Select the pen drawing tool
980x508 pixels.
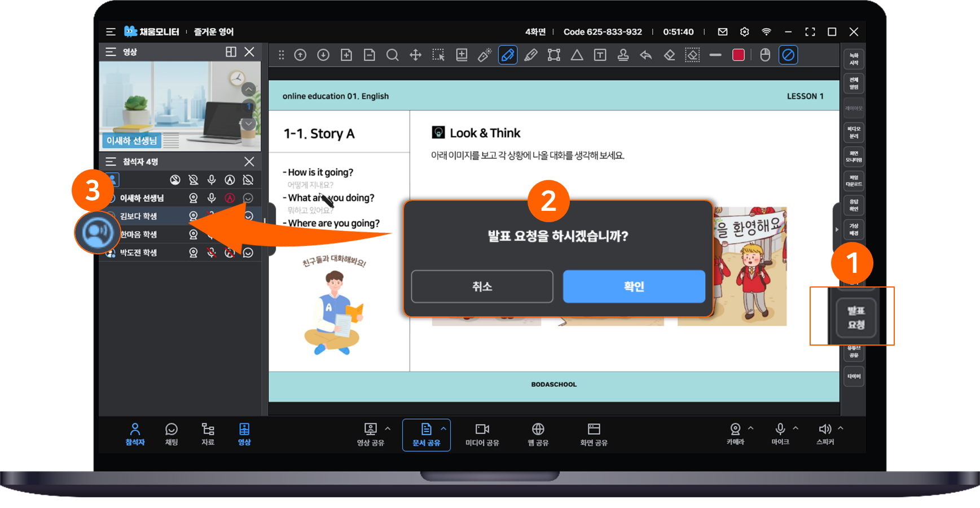(x=508, y=55)
